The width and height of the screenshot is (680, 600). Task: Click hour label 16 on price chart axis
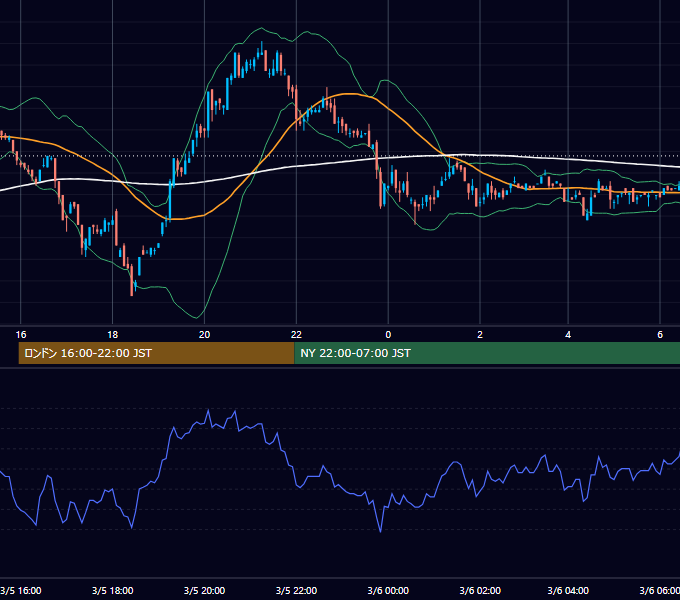[21, 335]
